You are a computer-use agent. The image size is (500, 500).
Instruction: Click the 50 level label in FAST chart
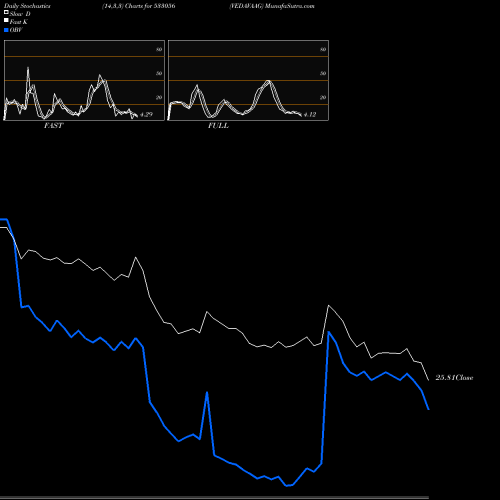pyautogui.click(x=159, y=73)
